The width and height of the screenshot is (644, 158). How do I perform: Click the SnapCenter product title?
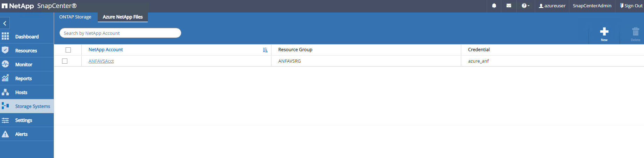pos(57,6)
